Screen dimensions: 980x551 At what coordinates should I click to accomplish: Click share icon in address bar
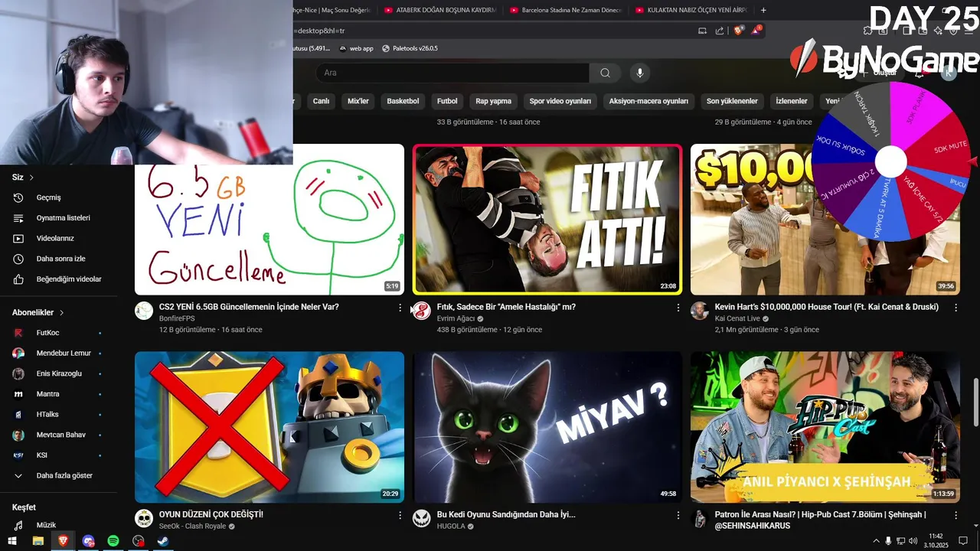(x=720, y=31)
